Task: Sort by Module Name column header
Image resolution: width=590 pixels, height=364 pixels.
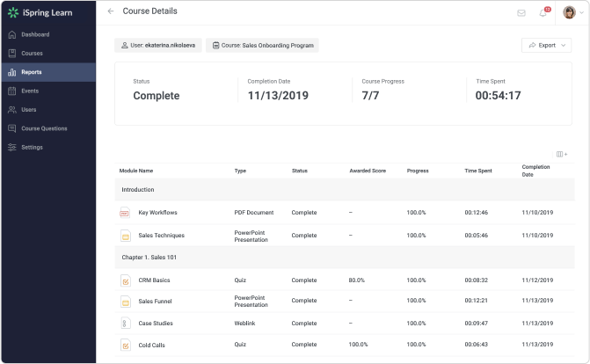Action: [x=136, y=171]
